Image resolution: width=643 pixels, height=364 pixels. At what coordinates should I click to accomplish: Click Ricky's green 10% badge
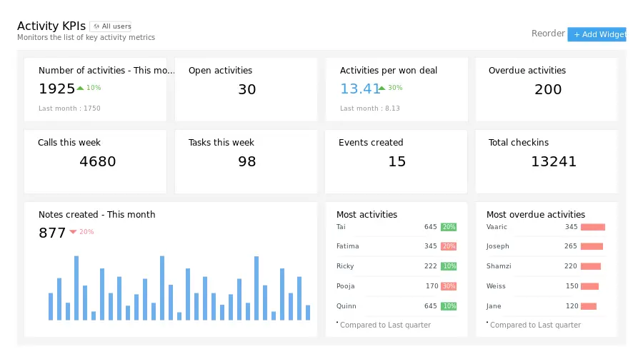(x=449, y=266)
